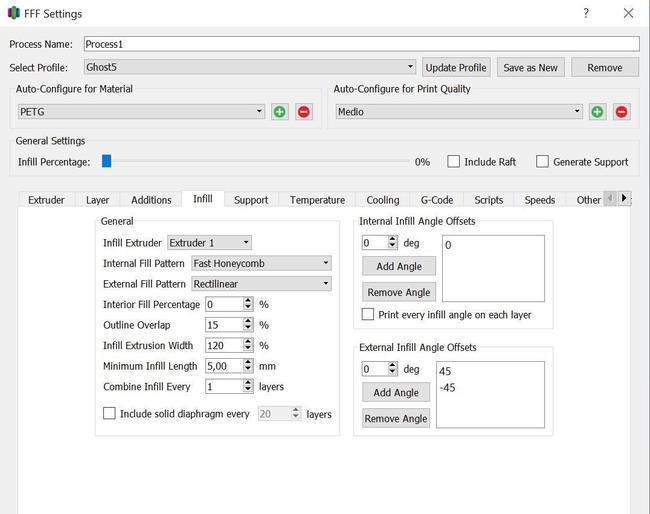Click red remove icon for Print Quality

[x=621, y=112]
